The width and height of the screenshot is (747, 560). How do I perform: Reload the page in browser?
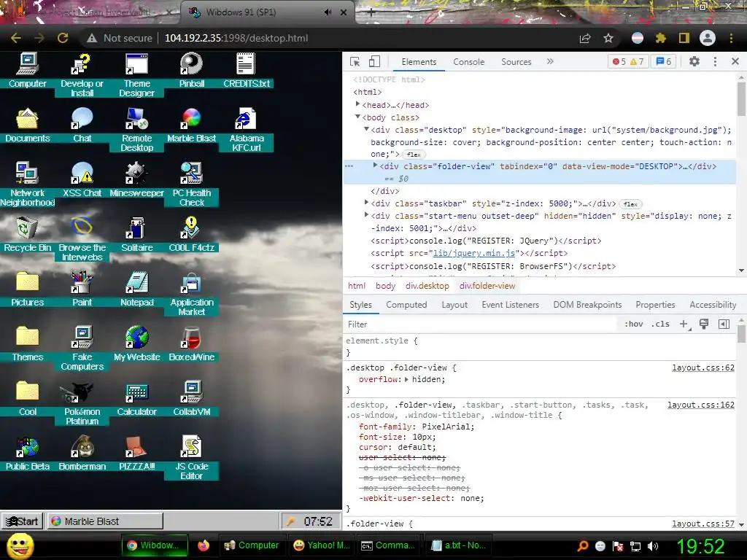pos(63,38)
